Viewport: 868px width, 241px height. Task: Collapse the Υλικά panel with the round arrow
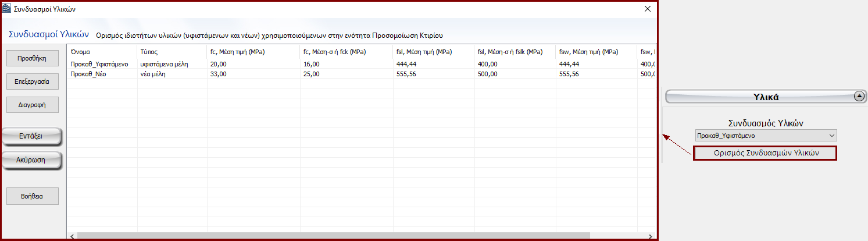coord(858,97)
